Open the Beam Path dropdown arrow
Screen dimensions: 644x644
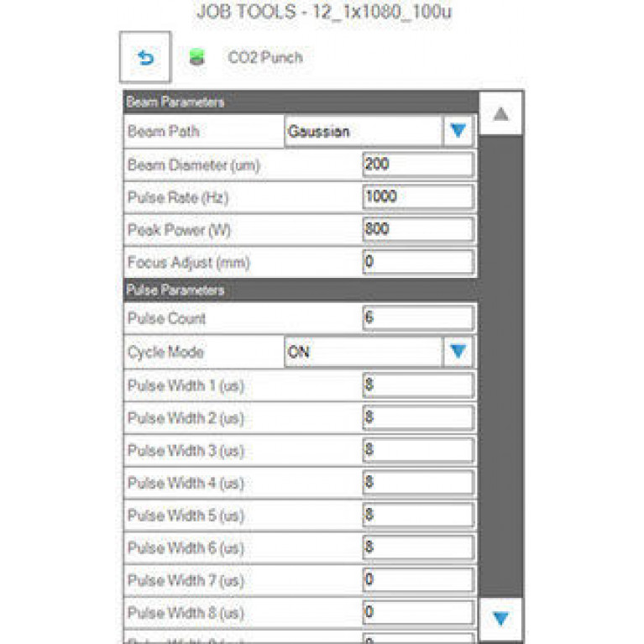[458, 131]
